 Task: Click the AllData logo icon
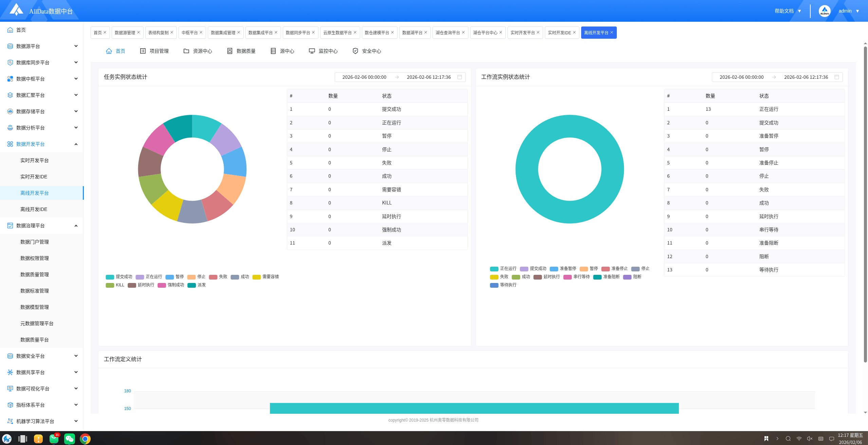16,10
